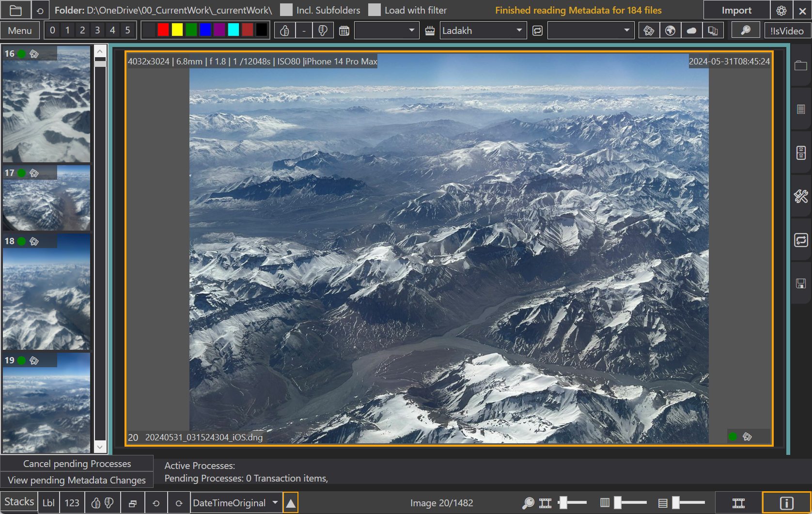Filter by rating 3
This screenshot has width=812, height=514.
(97, 30)
